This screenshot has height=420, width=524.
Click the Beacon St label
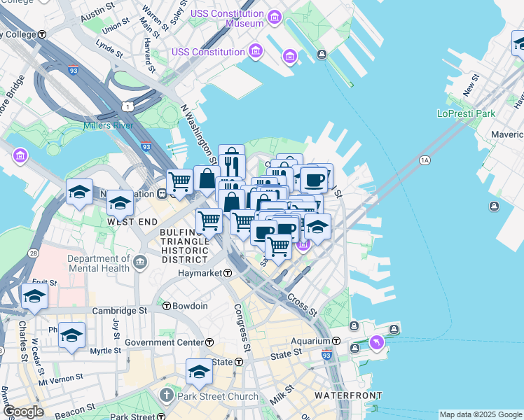pyautogui.click(x=74, y=411)
